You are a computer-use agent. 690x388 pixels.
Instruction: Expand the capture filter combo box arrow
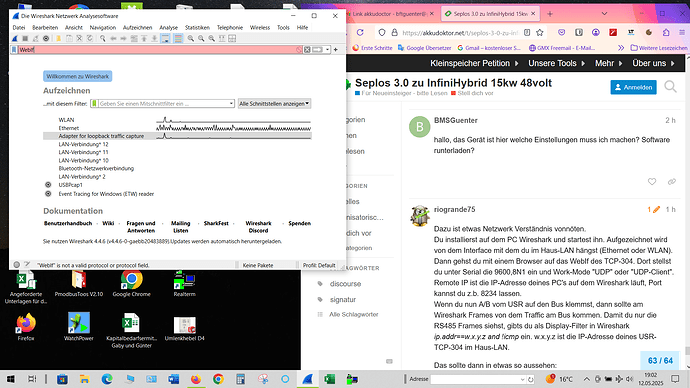231,103
